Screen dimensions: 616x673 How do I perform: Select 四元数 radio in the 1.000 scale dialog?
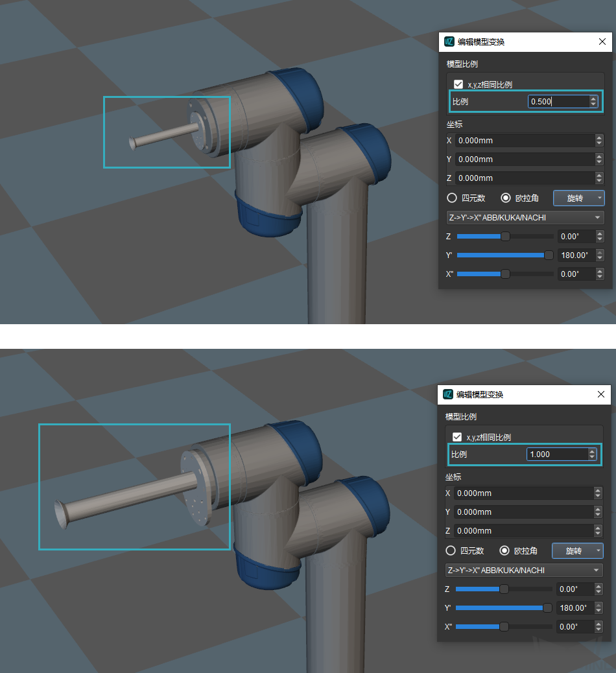pyautogui.click(x=450, y=550)
